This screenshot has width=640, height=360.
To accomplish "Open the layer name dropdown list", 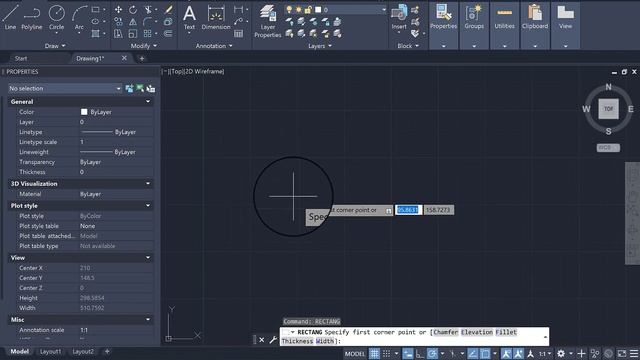I will [384, 9].
